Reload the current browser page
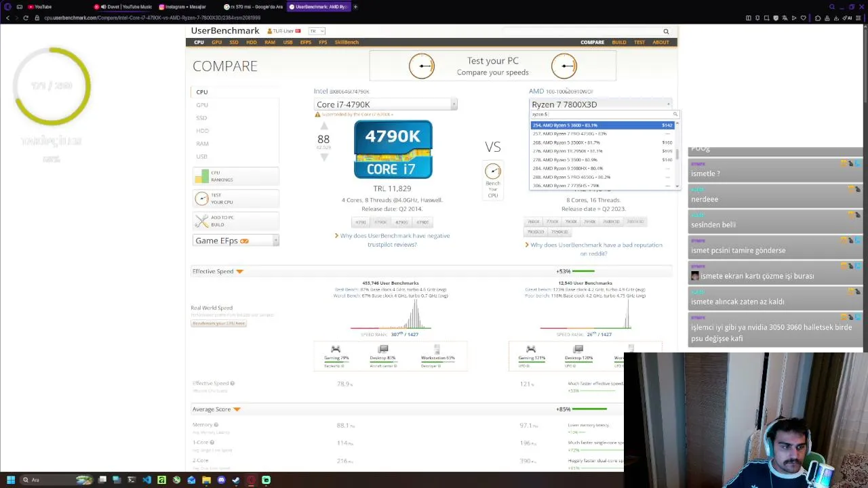Viewport: 868px width, 488px height. 26,18
